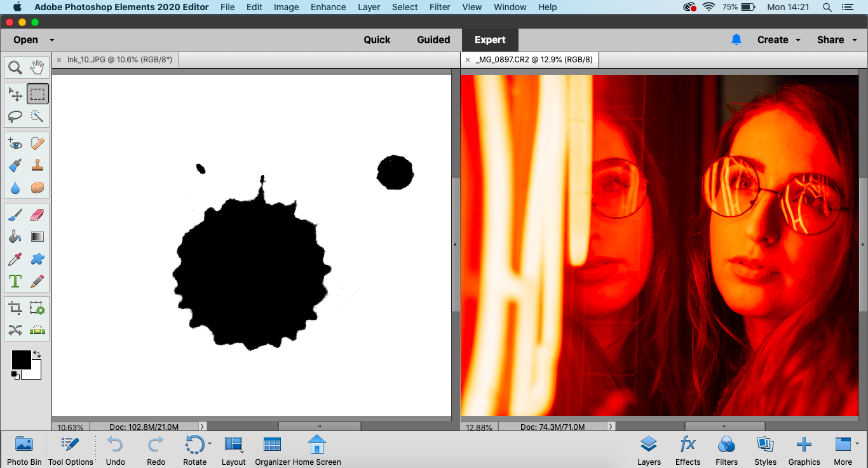Screen dimensions: 868x468
Task: Click the black foreground color swatch
Action: click(x=20, y=359)
